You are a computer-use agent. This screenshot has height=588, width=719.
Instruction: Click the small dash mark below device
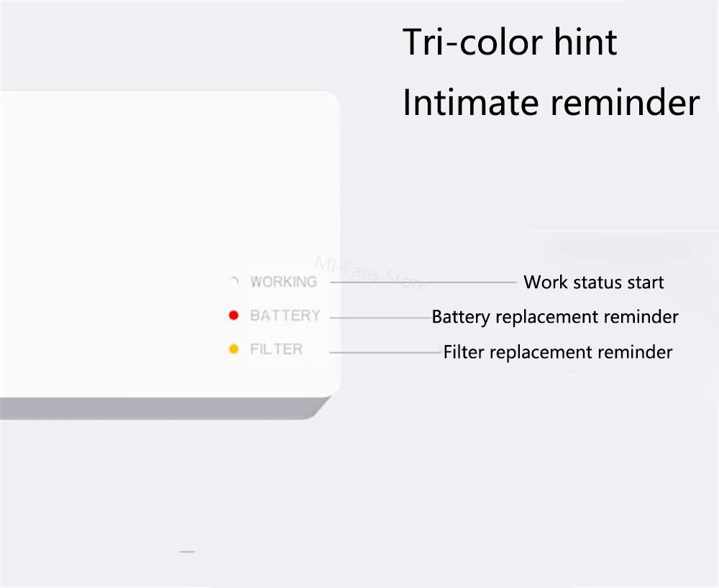(x=187, y=551)
